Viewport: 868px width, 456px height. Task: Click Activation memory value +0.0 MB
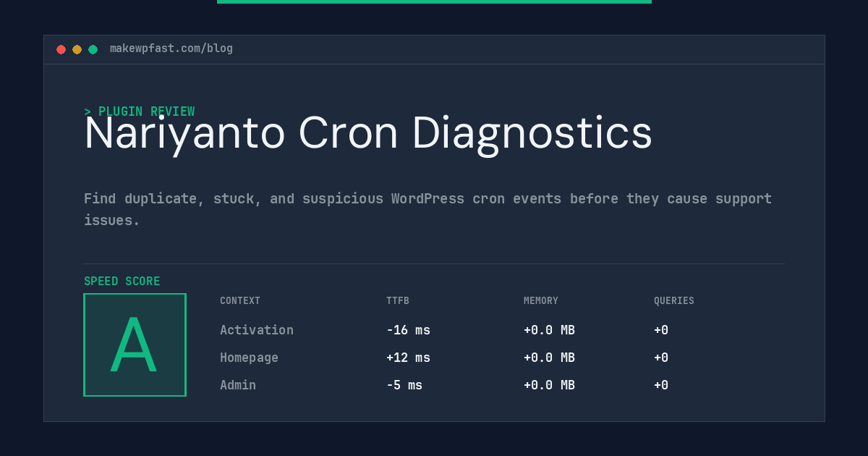549,330
